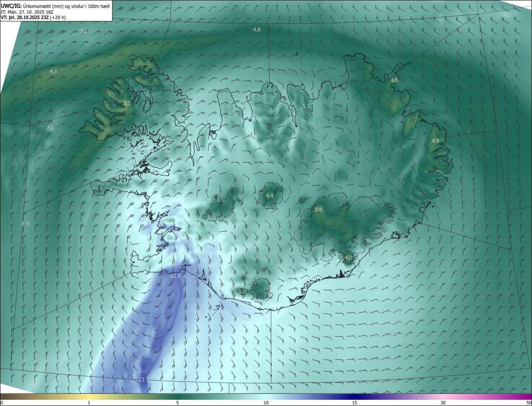
Task: Click the 15 tick on the color scale
Action: point(355,403)
